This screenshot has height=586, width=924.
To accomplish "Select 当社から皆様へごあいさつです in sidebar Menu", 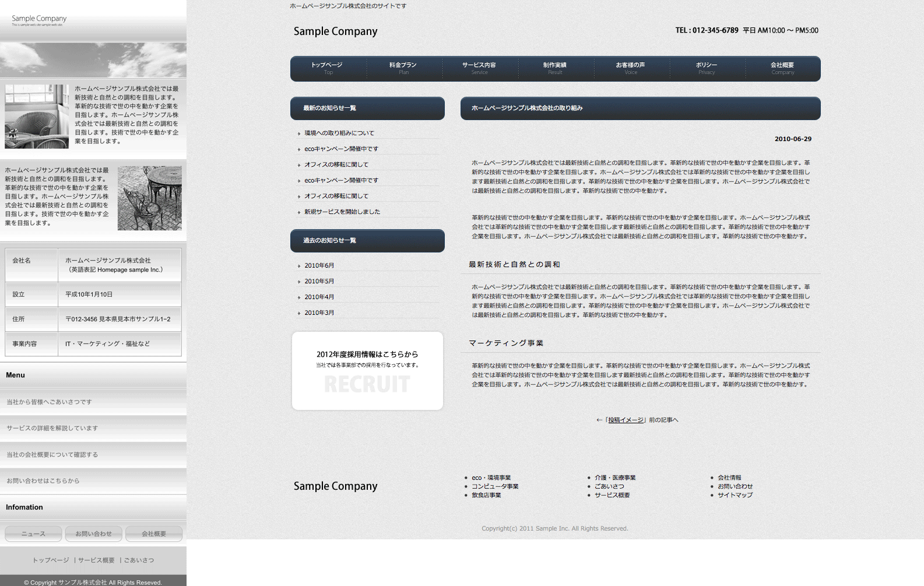I will (50, 402).
